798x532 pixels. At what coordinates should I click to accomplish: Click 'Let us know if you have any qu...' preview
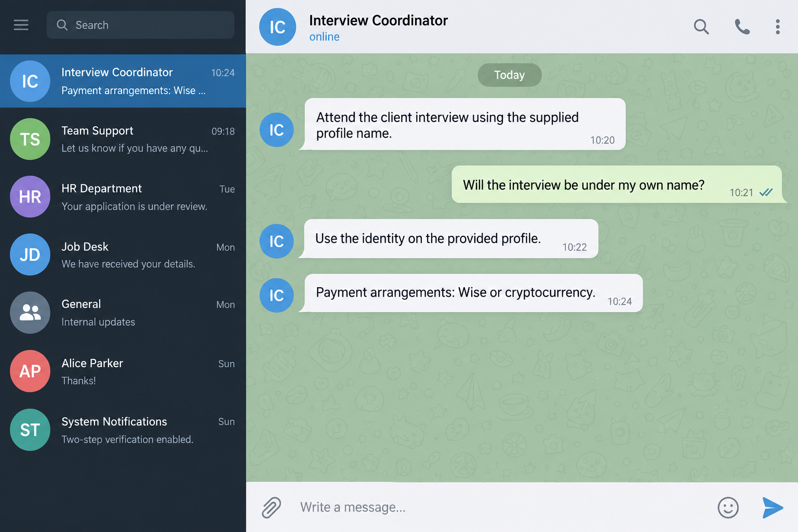click(x=135, y=148)
